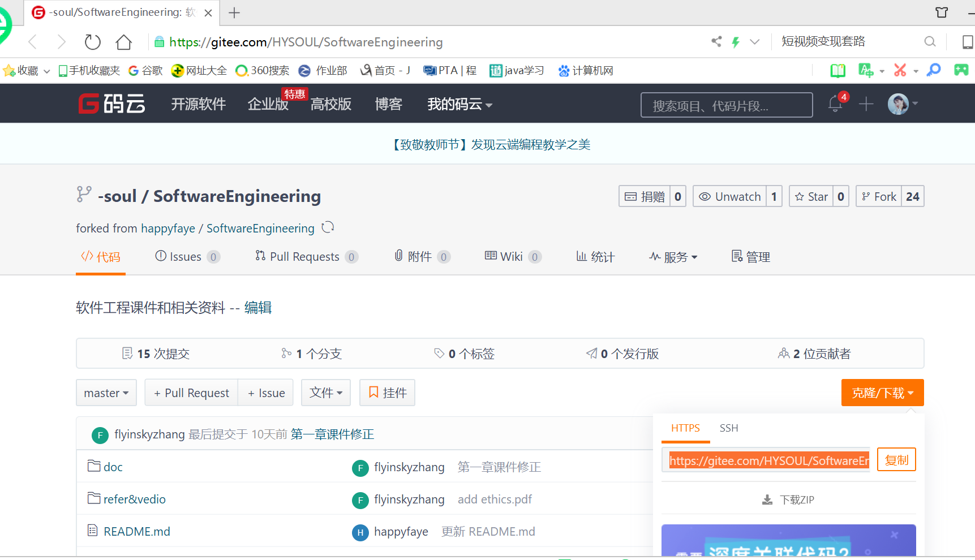Open the 企业版 navigation item
975x560 pixels.
pyautogui.click(x=268, y=104)
